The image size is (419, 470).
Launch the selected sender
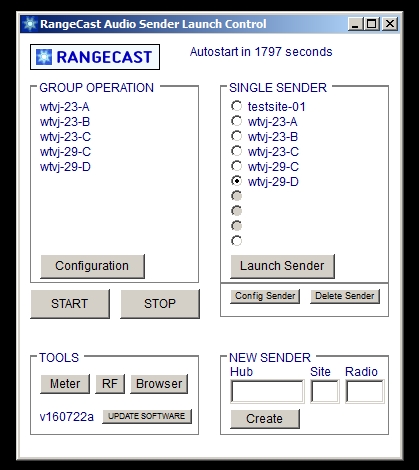(x=282, y=266)
